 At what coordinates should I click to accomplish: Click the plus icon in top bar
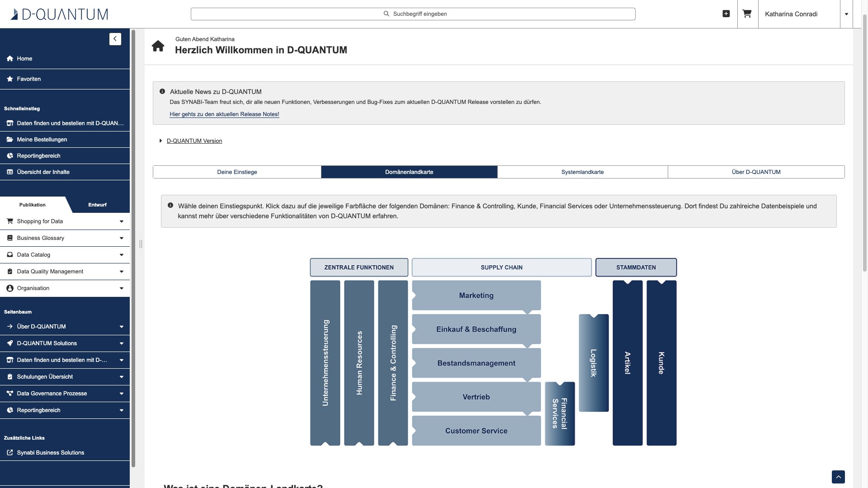[x=726, y=14]
